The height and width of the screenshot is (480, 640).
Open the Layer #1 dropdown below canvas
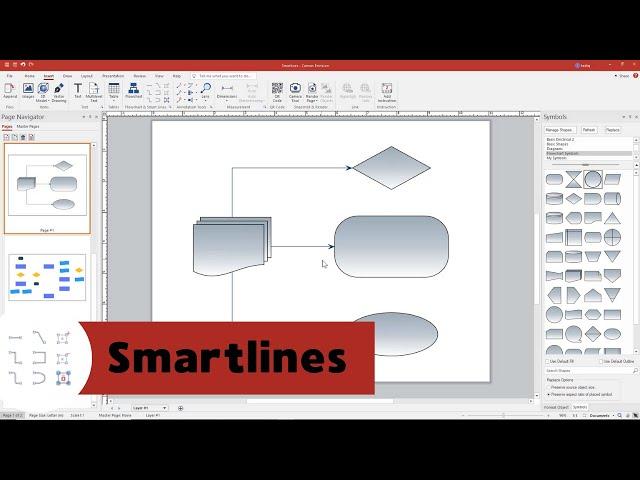[x=149, y=408]
